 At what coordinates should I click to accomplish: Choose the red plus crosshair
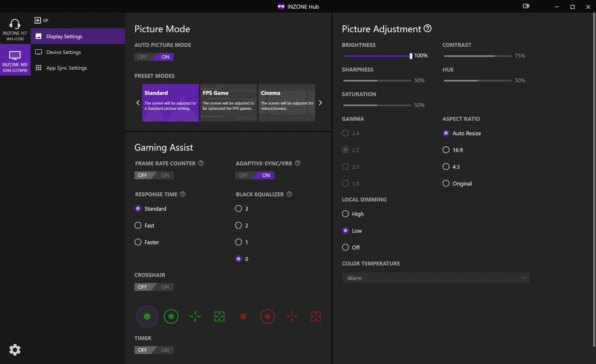292,317
